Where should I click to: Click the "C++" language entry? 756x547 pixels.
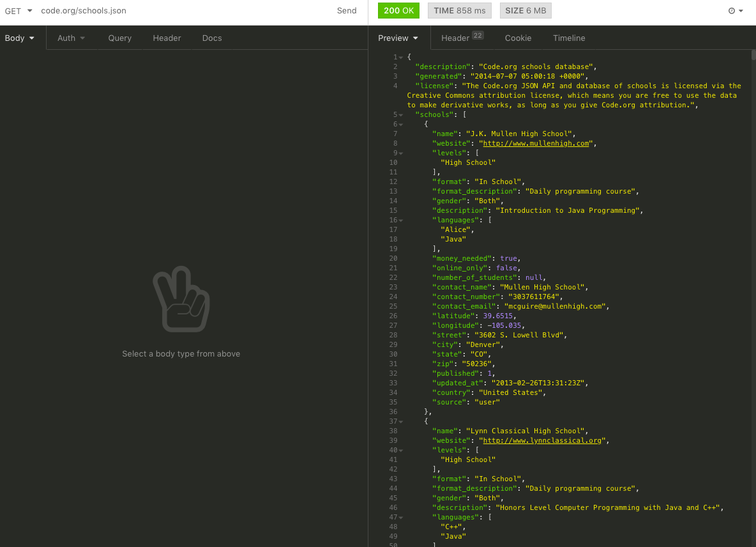click(451, 527)
